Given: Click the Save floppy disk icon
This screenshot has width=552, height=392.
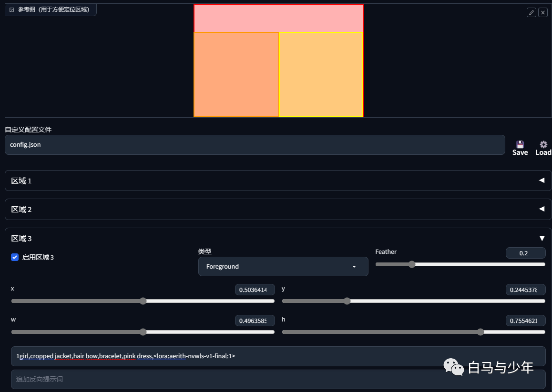Looking at the screenshot, I should click(x=520, y=145).
